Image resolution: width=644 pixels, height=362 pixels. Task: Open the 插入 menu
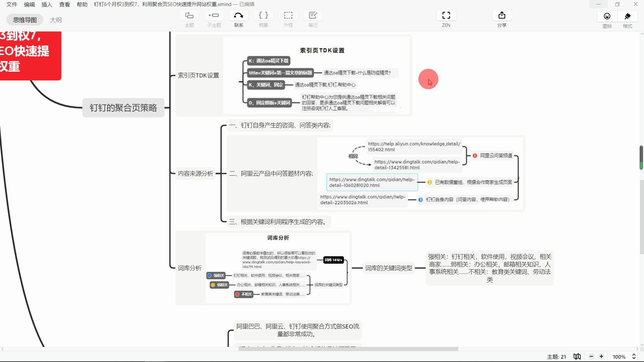(x=47, y=4)
